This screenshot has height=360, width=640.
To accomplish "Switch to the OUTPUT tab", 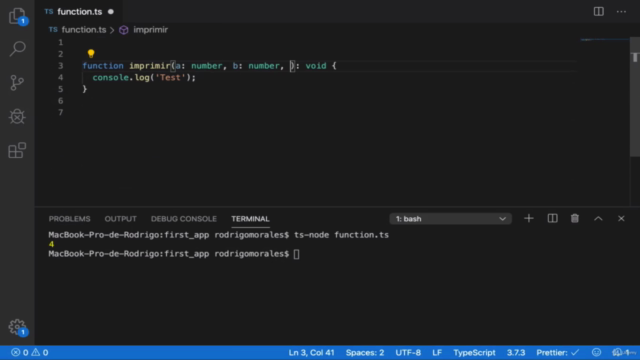I will pos(120,219).
